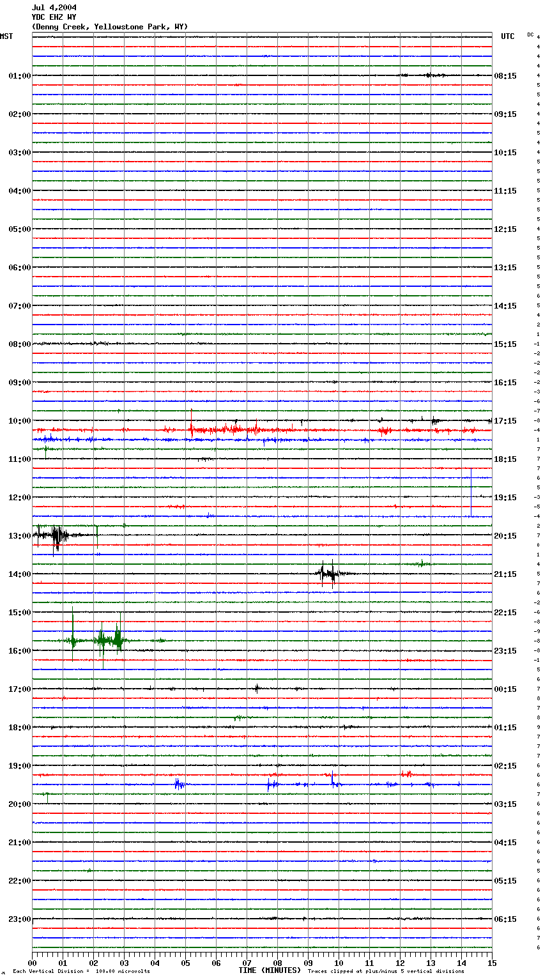The height and width of the screenshot is (980, 543).
Task: Click the MST time label '02:00'
Action: coord(19,114)
